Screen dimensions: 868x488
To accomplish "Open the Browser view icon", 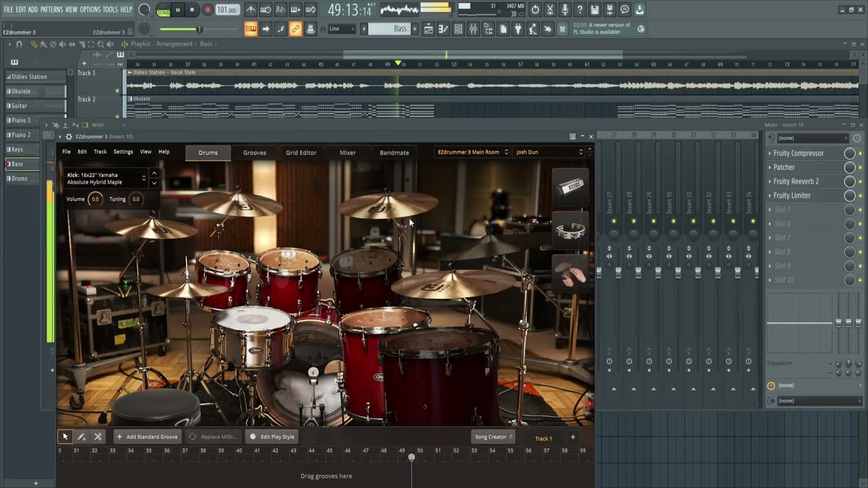I will coord(488,29).
